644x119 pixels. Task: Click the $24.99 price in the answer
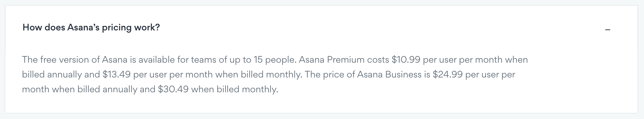(x=447, y=75)
